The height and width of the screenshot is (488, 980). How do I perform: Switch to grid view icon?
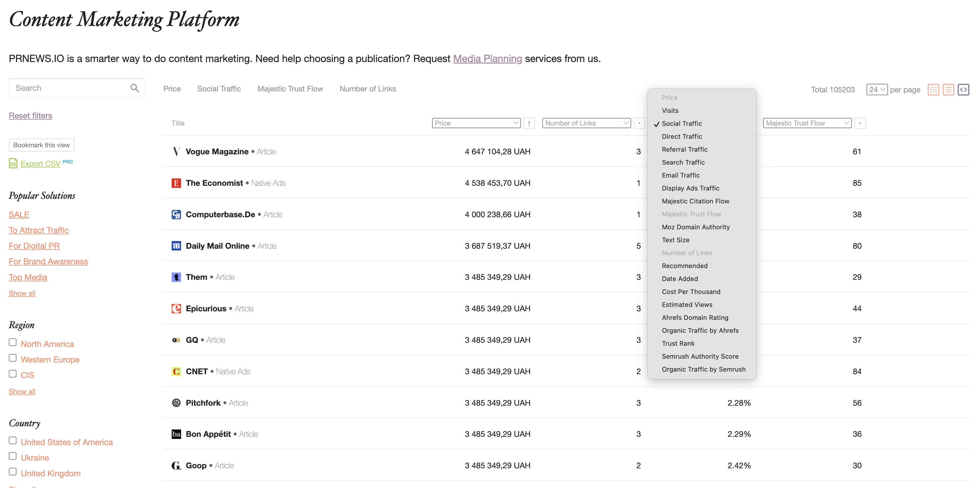click(933, 90)
